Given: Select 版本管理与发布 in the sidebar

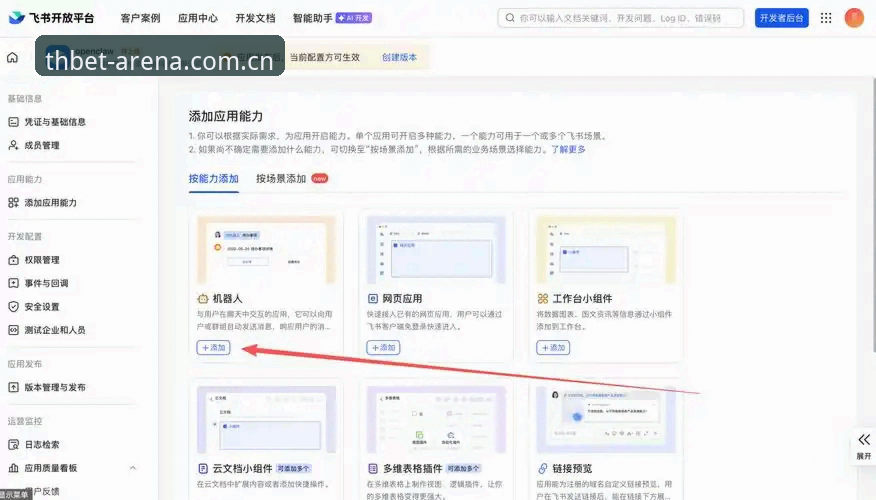Looking at the screenshot, I should (x=55, y=387).
